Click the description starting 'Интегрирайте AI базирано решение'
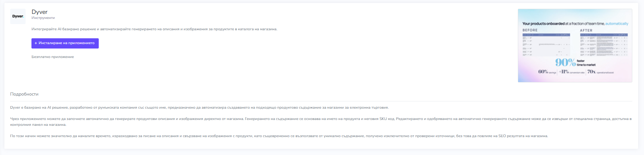Screen dimensions: 644x155 pyautogui.click(x=154, y=29)
